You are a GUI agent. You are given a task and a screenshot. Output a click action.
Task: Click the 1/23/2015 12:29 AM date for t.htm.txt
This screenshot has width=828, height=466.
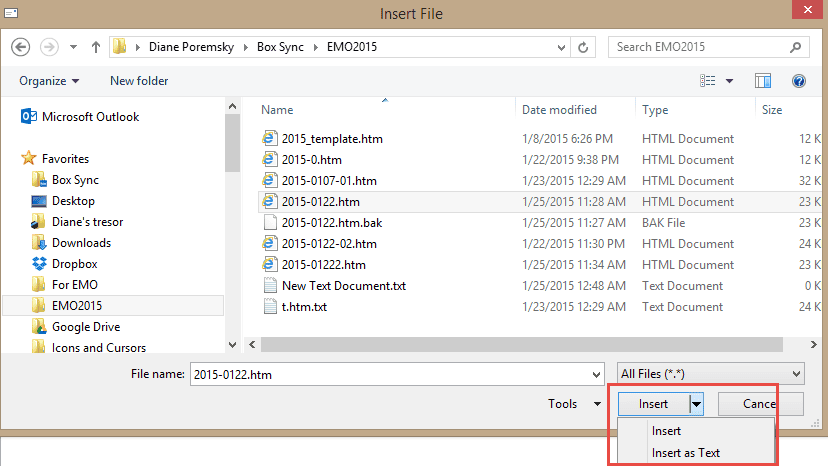tap(573, 306)
